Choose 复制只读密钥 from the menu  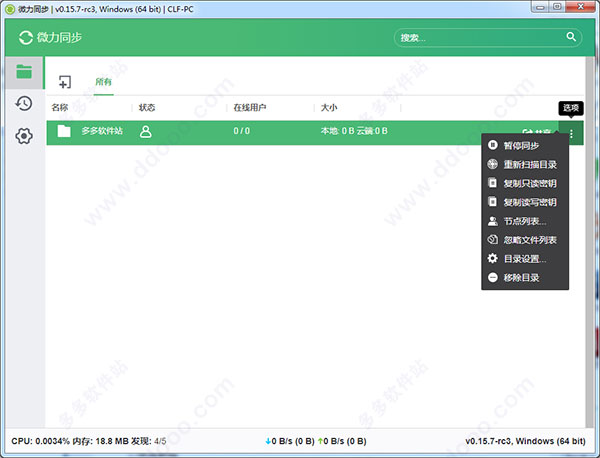point(525,183)
